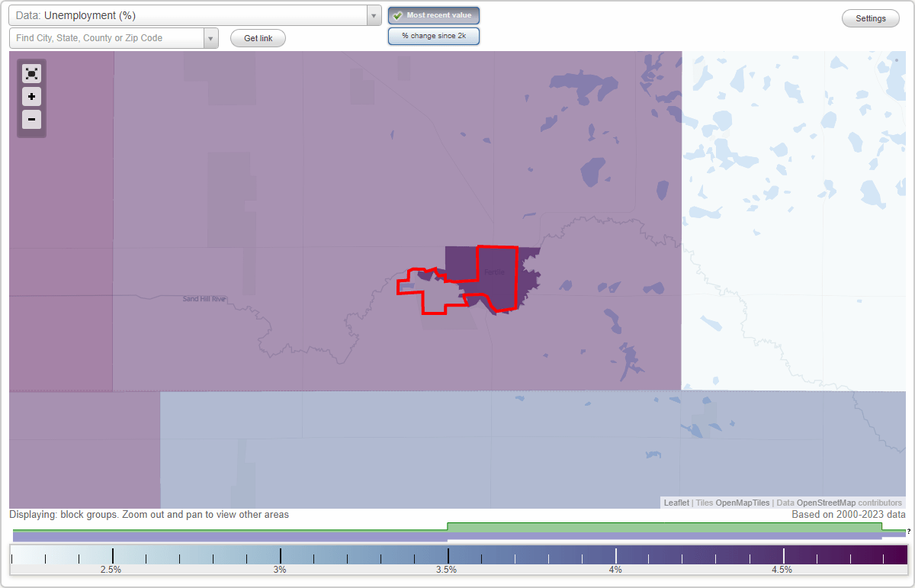Click the Data field dropdown arrow
Screen dimensions: 915x588
click(x=372, y=14)
